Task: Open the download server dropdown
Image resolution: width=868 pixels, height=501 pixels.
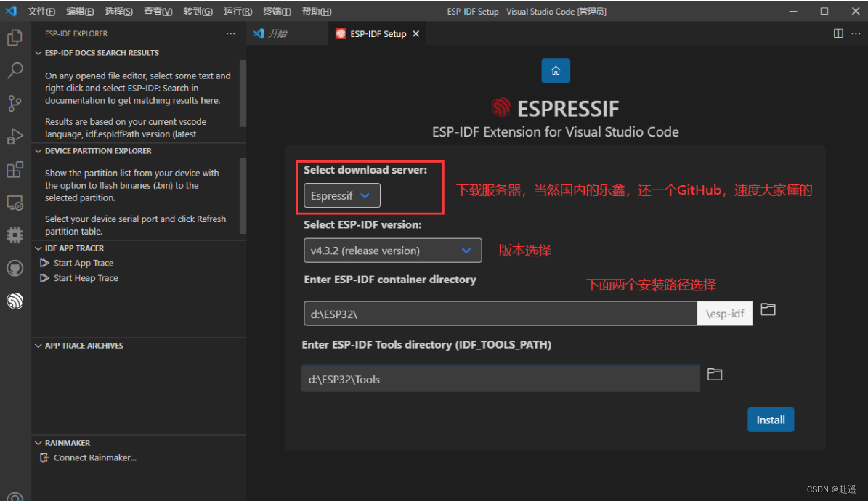Action: [341, 195]
